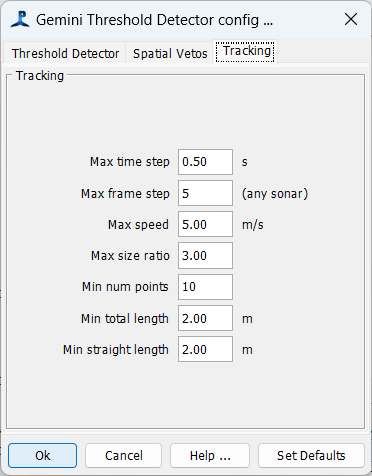The width and height of the screenshot is (372, 476).
Task: Click the Max time step label
Action: 130,162
